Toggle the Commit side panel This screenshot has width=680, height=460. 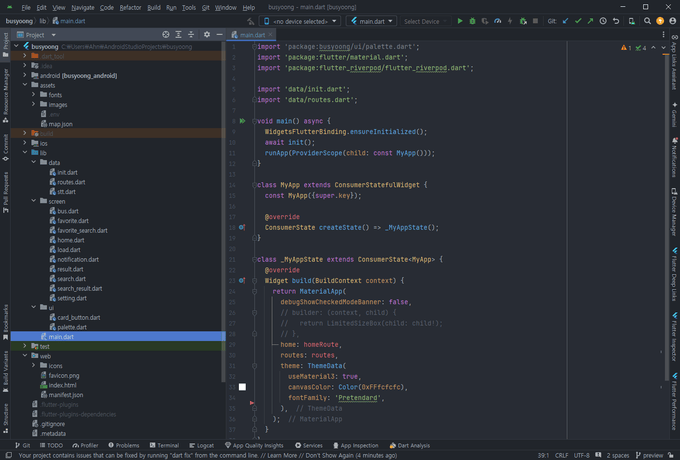[x=6, y=147]
